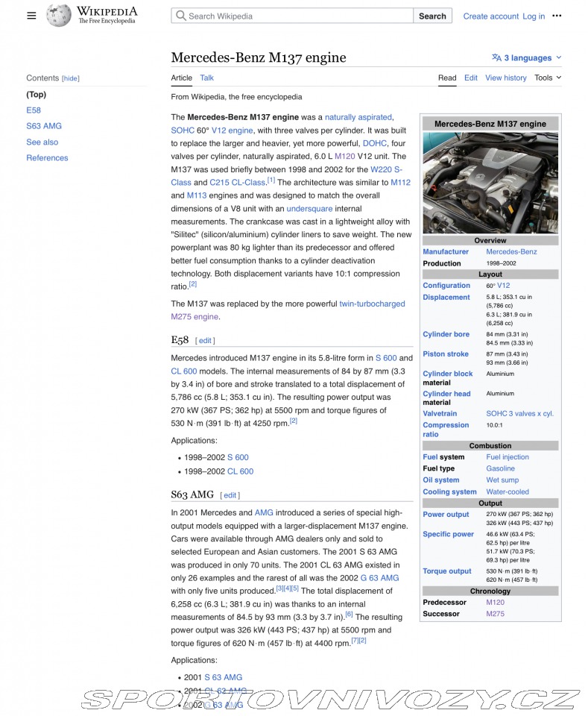The width and height of the screenshot is (588, 716).
Task: Open the Tools dropdown menu
Action: pyautogui.click(x=548, y=78)
